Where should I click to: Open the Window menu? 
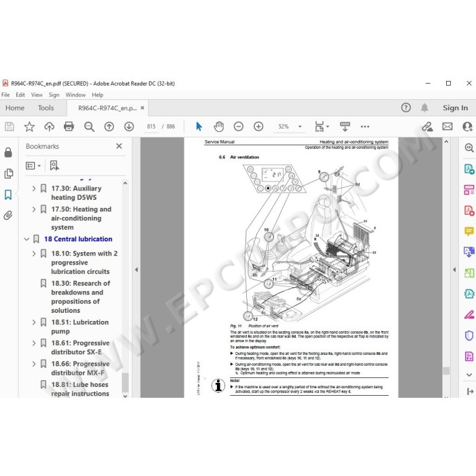tap(75, 95)
